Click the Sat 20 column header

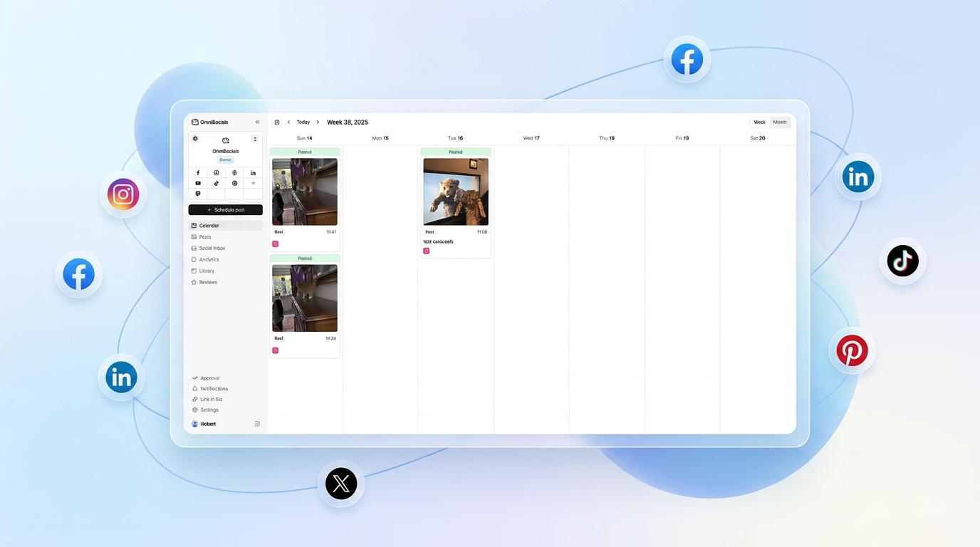[758, 138]
